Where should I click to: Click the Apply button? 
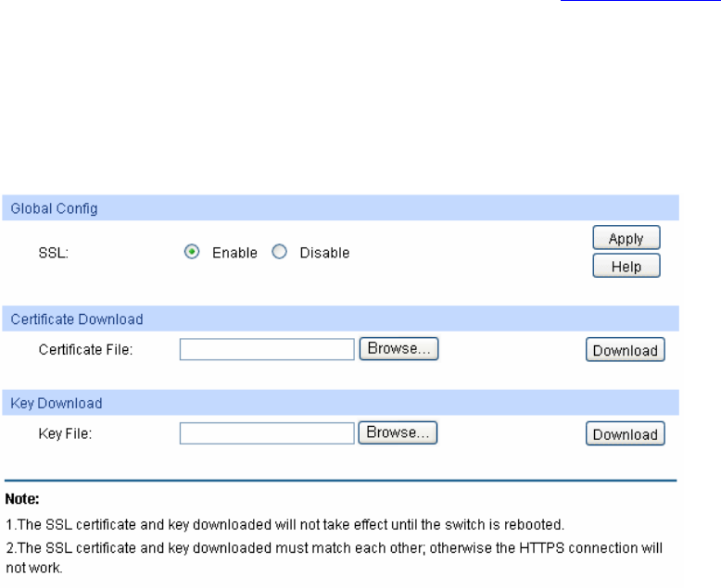coord(626,238)
